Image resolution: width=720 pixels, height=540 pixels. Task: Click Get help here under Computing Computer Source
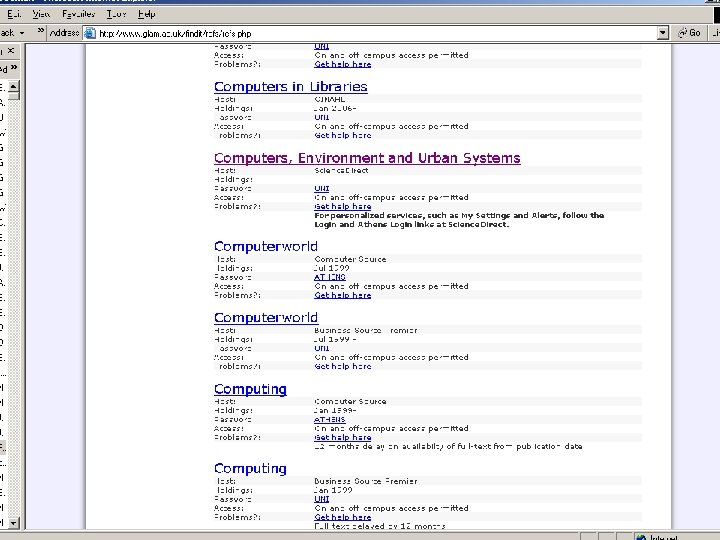[x=343, y=438]
